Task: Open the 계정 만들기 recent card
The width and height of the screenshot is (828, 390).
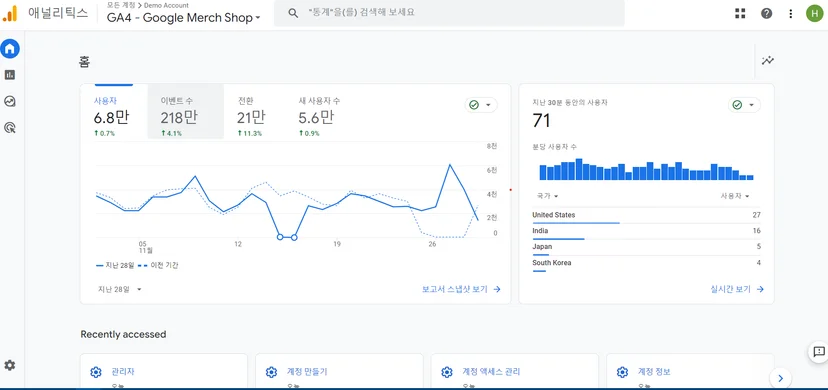Action: 339,372
